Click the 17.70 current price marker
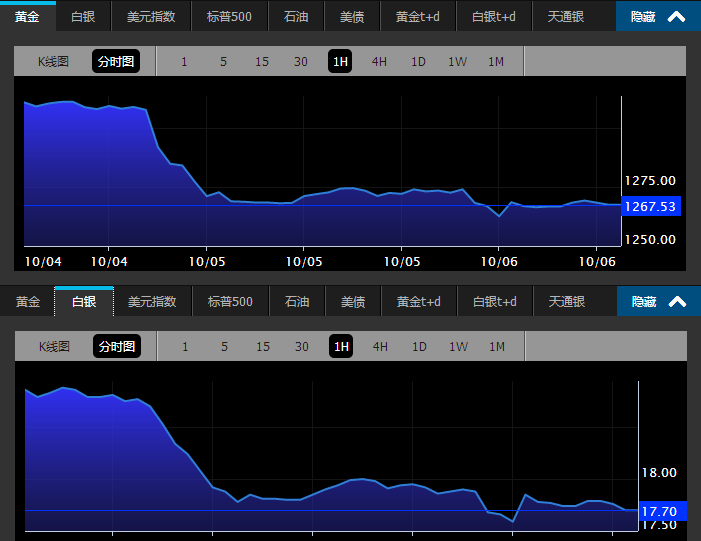This screenshot has width=701, height=541. (x=661, y=511)
